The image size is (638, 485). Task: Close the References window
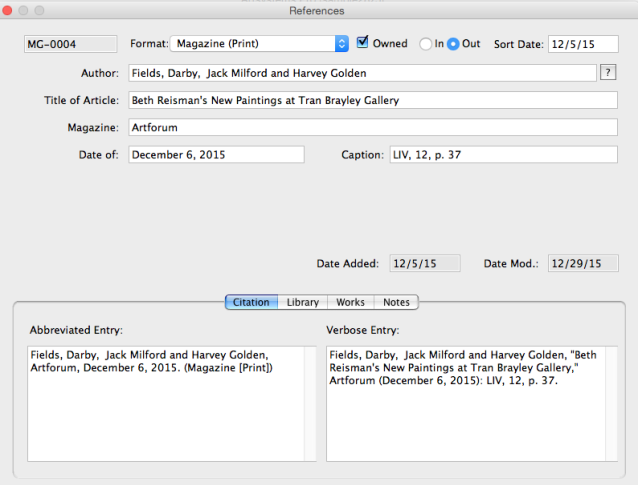(x=9, y=10)
